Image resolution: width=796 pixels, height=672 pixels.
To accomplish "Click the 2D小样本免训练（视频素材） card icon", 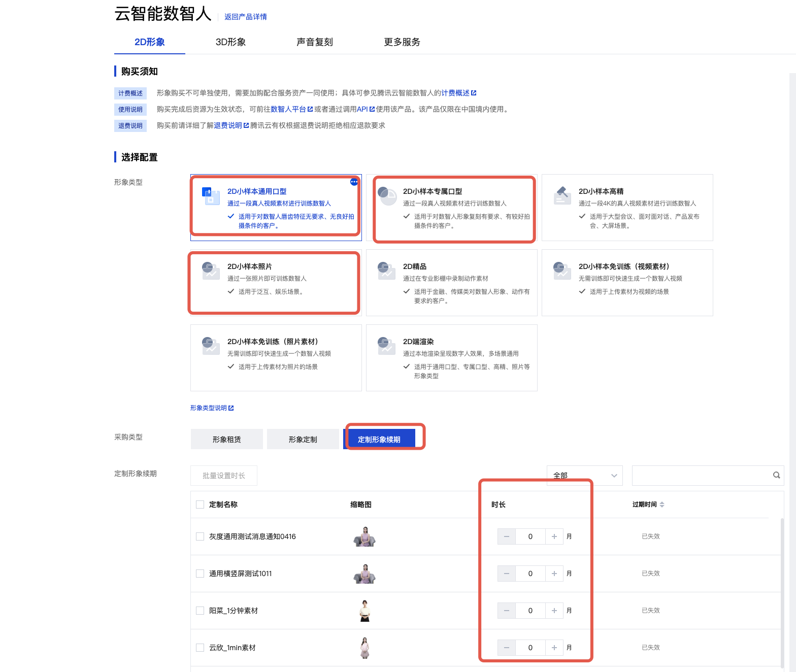I will pos(562,270).
